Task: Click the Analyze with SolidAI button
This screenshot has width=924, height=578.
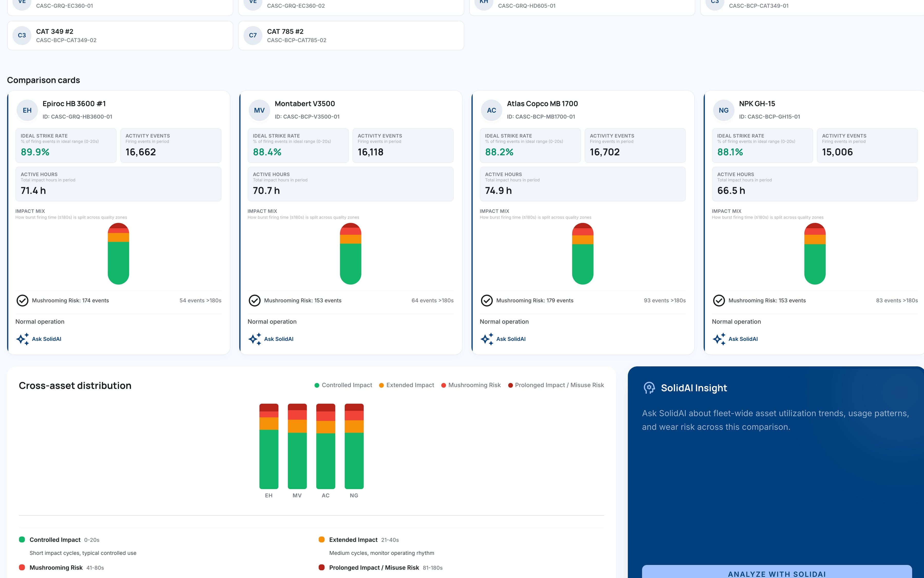Action: [777, 572]
